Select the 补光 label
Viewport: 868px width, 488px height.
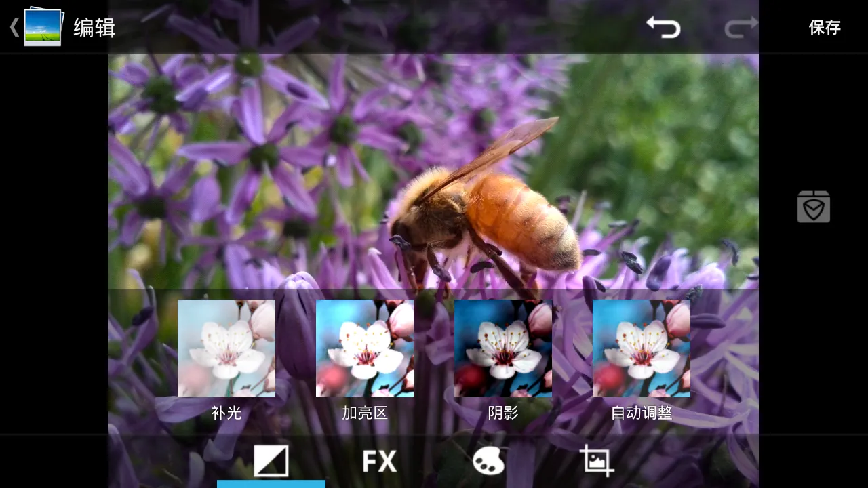[x=226, y=413]
